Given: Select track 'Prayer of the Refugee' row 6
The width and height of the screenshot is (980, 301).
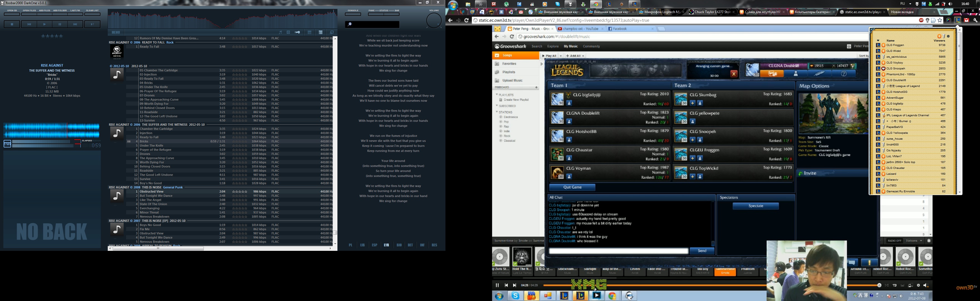Looking at the screenshot, I should (x=230, y=150).
